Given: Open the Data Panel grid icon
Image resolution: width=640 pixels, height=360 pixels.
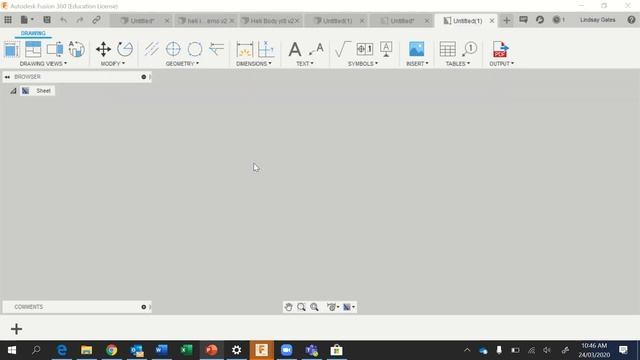Looking at the screenshot, I should tap(8, 20).
